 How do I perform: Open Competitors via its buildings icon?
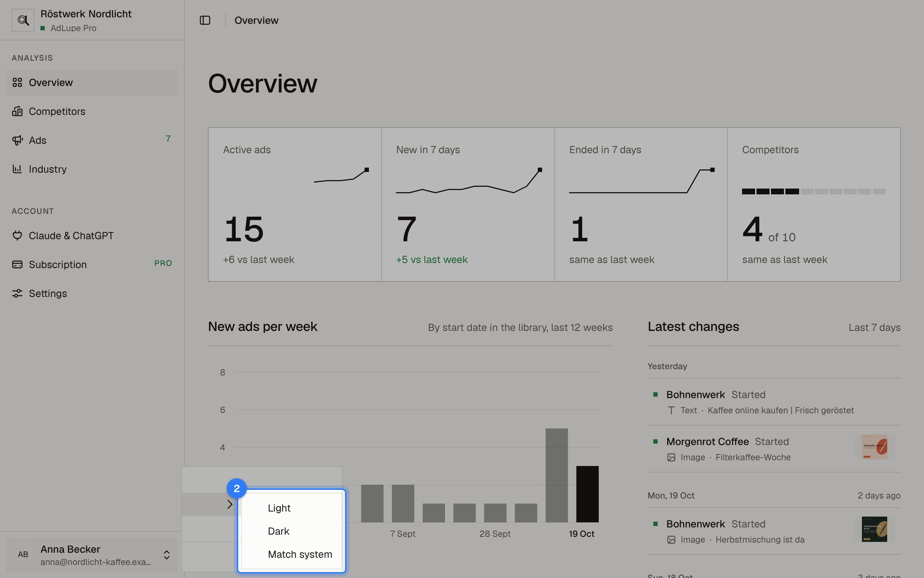tap(17, 111)
